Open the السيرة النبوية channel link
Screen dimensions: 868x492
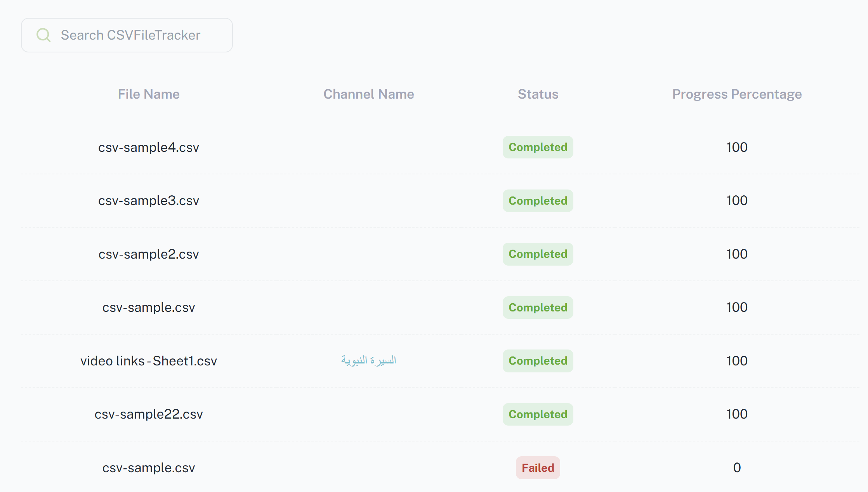368,360
